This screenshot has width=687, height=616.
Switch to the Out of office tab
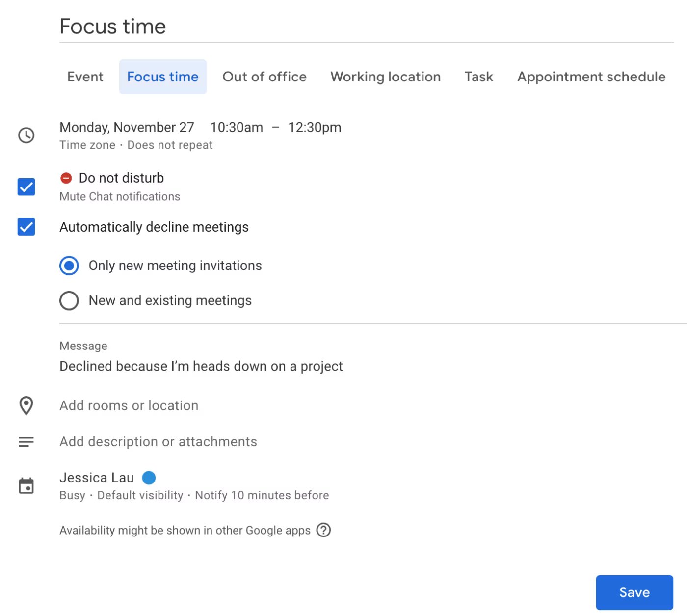tap(264, 77)
